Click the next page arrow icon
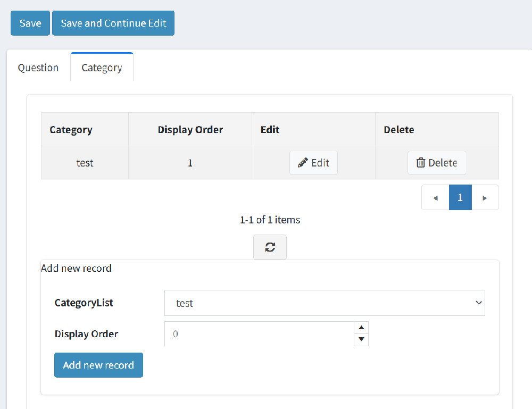 point(485,197)
